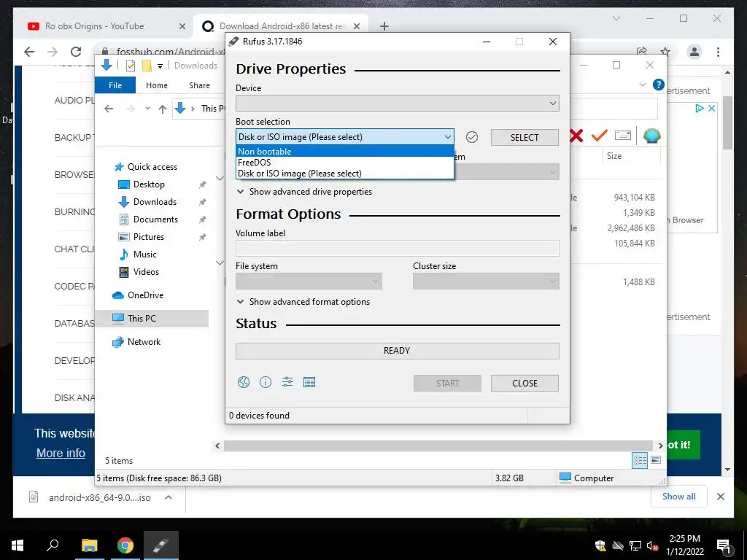Click the share icon in Chrome address bar
This screenshot has width=747, height=560.
coord(642,52)
